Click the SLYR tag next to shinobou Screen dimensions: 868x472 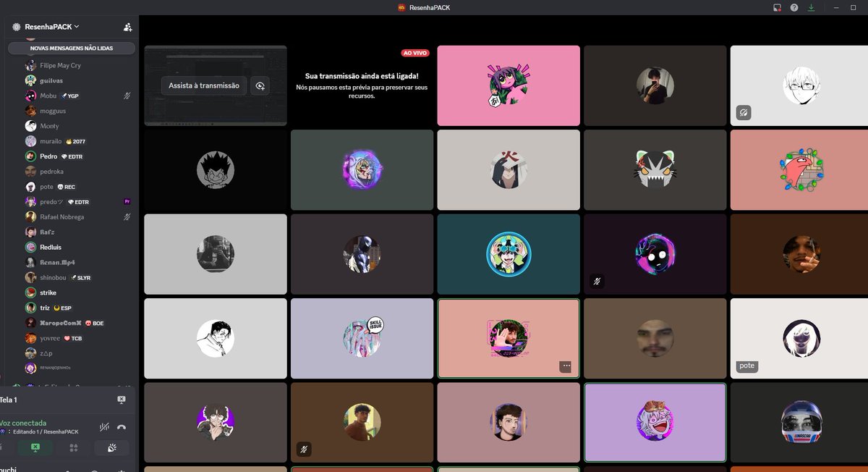(x=80, y=277)
